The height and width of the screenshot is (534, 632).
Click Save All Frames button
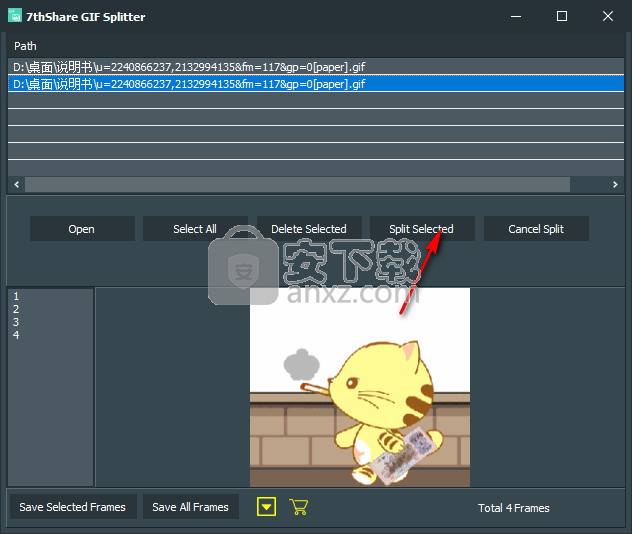(191, 507)
